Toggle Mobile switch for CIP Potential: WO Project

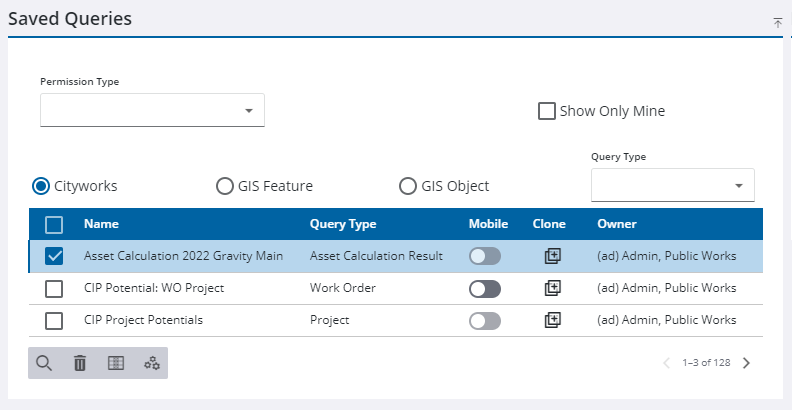[485, 289]
